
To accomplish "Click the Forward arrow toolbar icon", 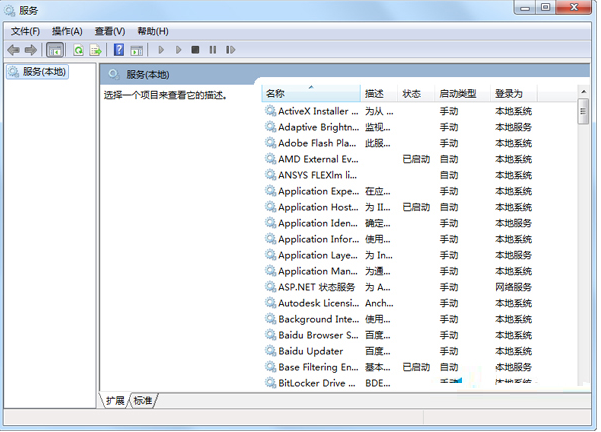I will 31,49.
